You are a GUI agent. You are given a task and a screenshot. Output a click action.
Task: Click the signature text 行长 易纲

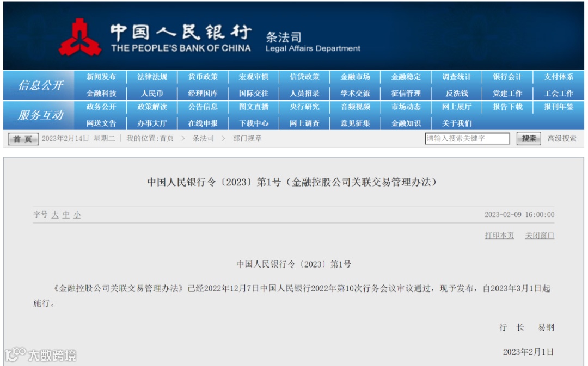pos(526,327)
